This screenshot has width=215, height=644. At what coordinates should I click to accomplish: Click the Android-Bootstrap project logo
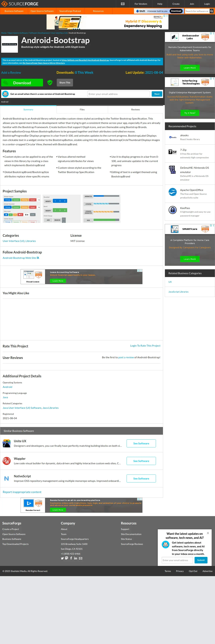[10, 44]
